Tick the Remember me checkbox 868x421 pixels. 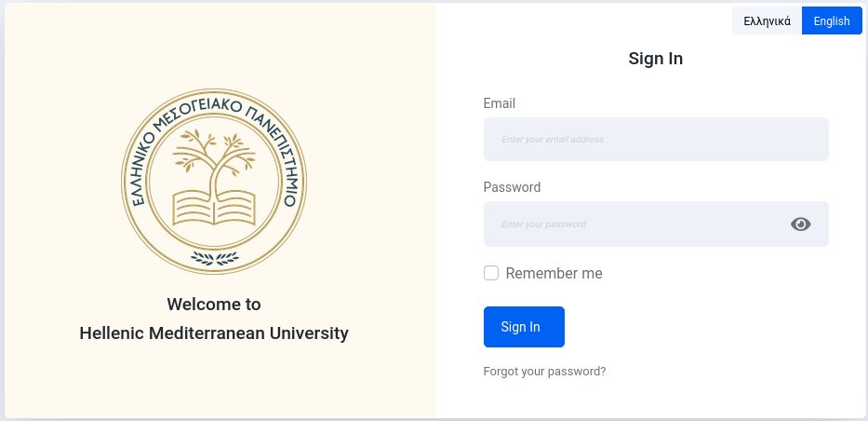[x=491, y=273]
